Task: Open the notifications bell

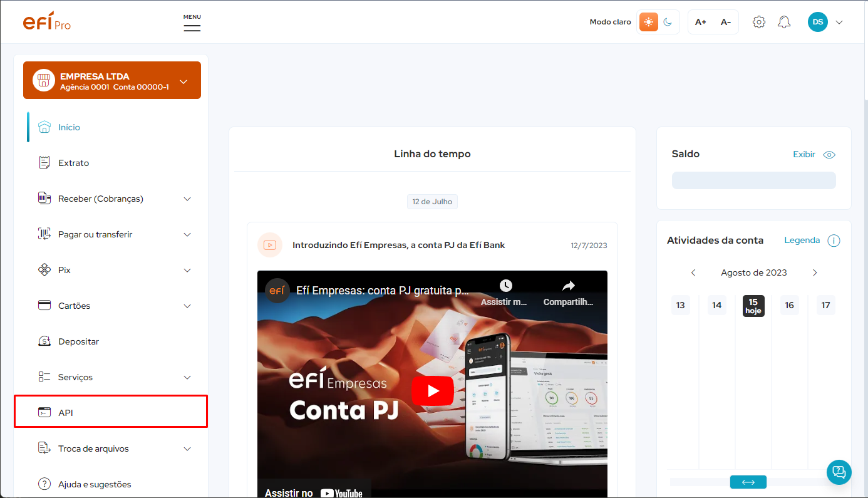Action: (783, 21)
